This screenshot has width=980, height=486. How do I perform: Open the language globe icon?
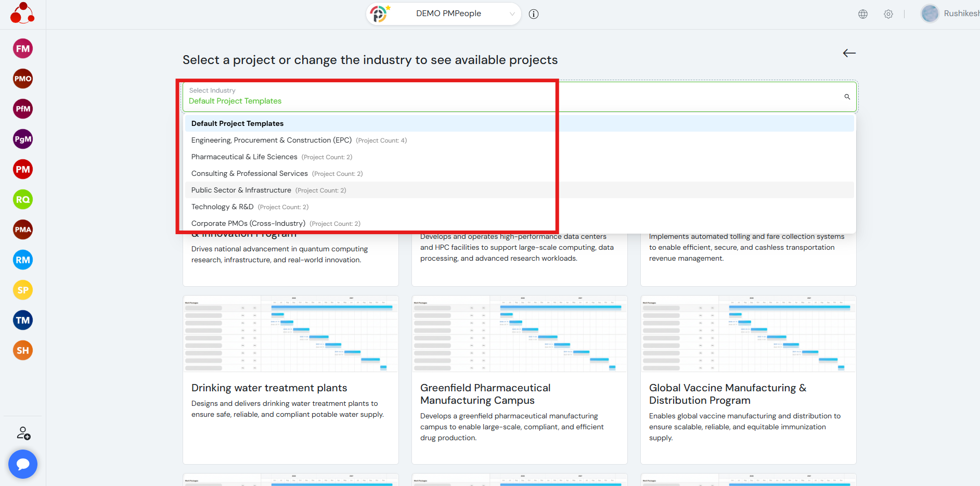tap(863, 14)
